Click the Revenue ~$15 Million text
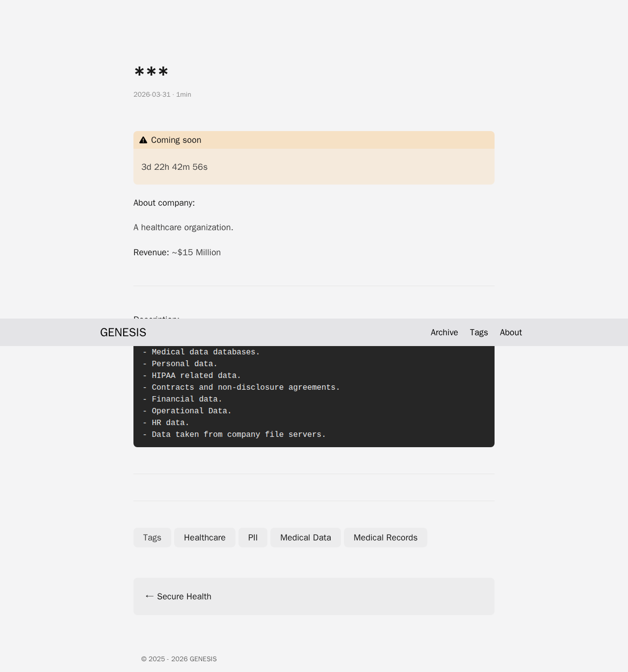628x672 pixels. (177, 252)
